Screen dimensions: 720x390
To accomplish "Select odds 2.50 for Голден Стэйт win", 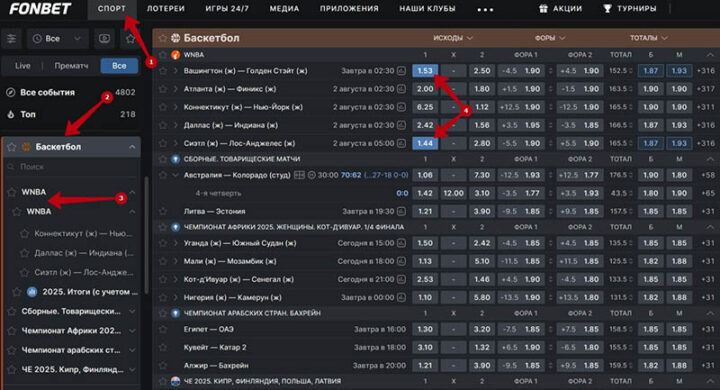I will click(482, 71).
